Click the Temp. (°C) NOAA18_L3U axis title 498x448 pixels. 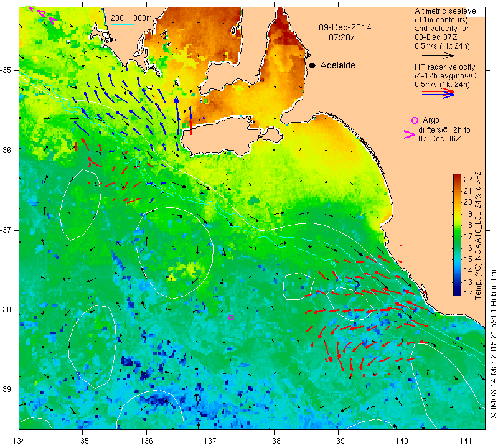pyautogui.click(x=478, y=235)
